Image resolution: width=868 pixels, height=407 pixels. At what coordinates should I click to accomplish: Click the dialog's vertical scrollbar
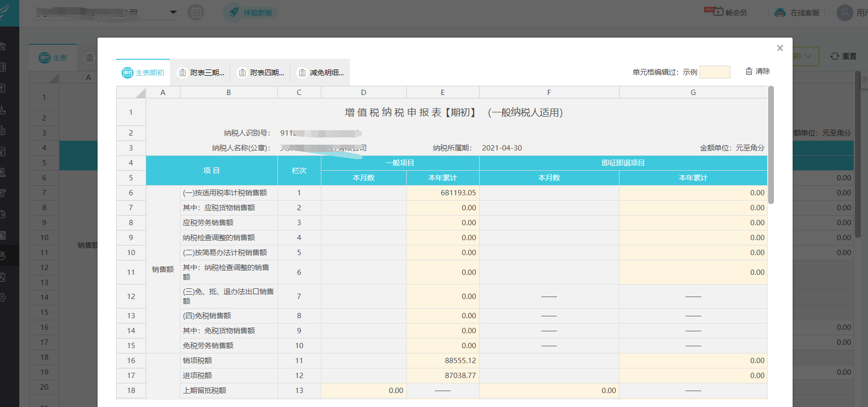(771, 145)
